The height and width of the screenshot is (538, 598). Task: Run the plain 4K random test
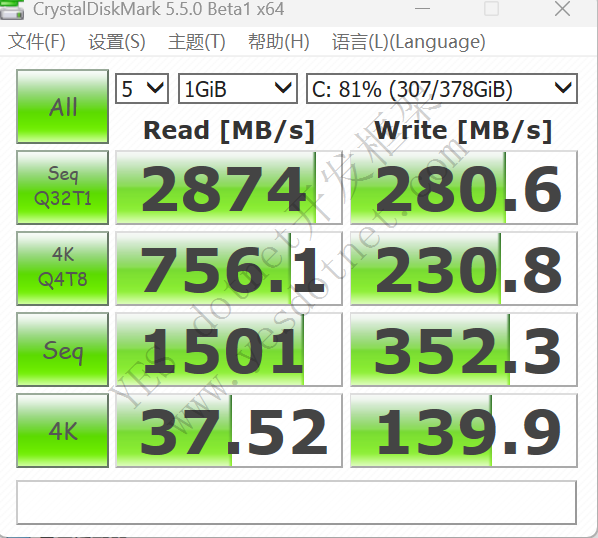(63, 430)
